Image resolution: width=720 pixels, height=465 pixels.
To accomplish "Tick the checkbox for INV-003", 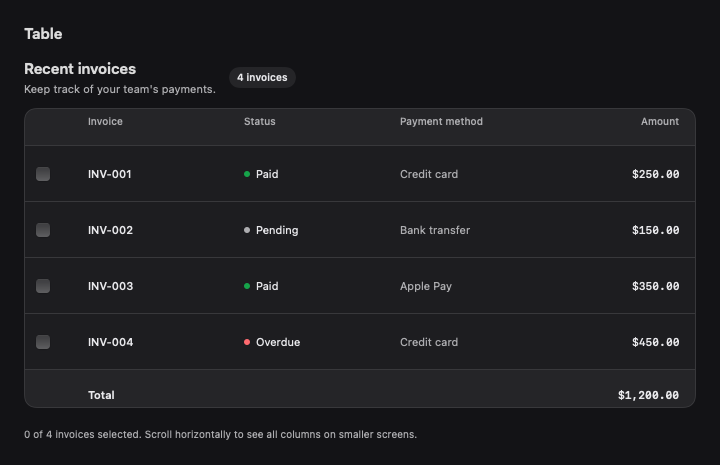I will [43, 286].
